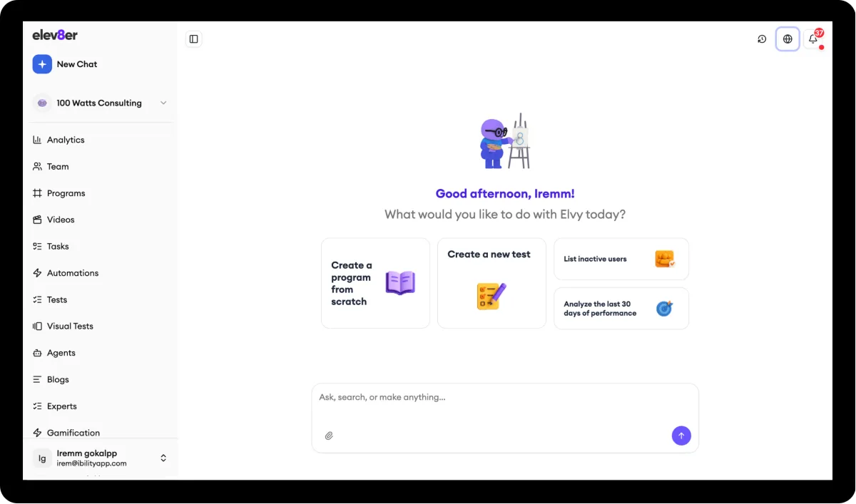Screen dimensions: 856x504
Task: Click the checklist pencil icon on test card
Action: 491,296
